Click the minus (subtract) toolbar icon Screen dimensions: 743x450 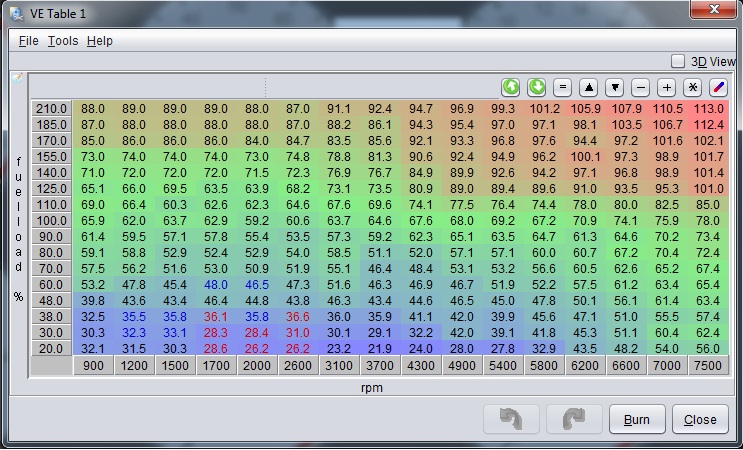pos(641,87)
